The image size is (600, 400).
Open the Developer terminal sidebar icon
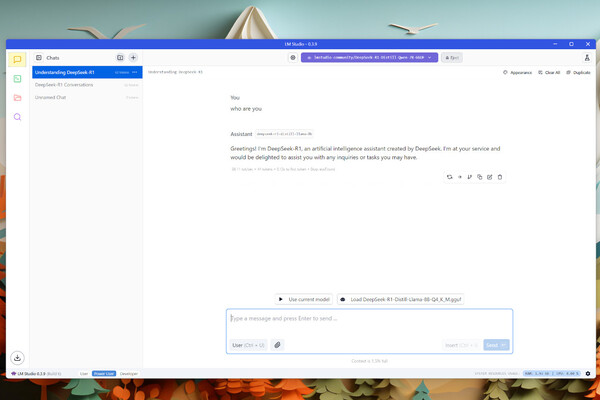(x=17, y=79)
